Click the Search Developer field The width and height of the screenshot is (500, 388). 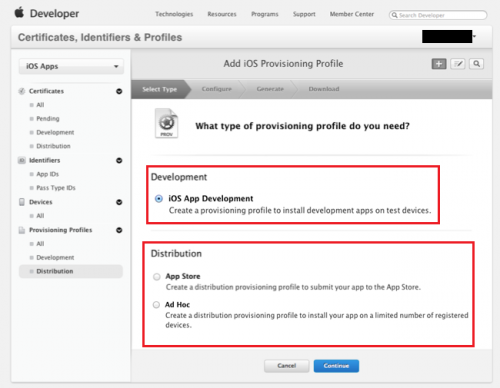(438, 15)
